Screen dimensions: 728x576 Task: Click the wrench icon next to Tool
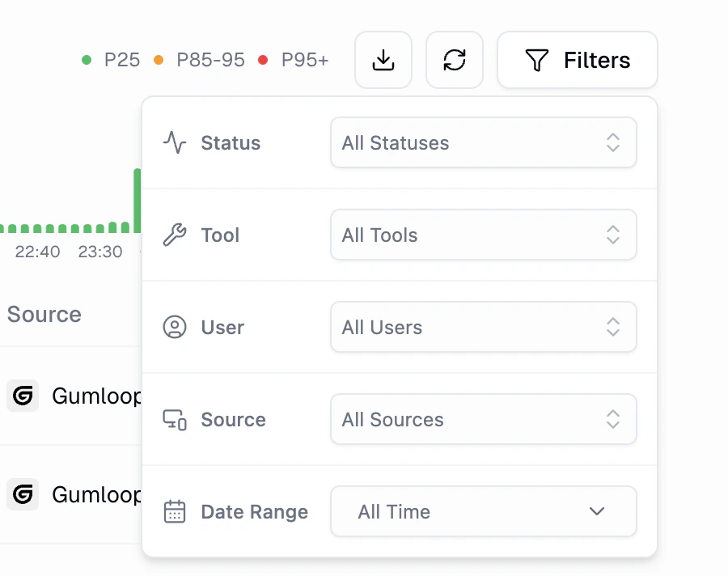pyautogui.click(x=175, y=235)
